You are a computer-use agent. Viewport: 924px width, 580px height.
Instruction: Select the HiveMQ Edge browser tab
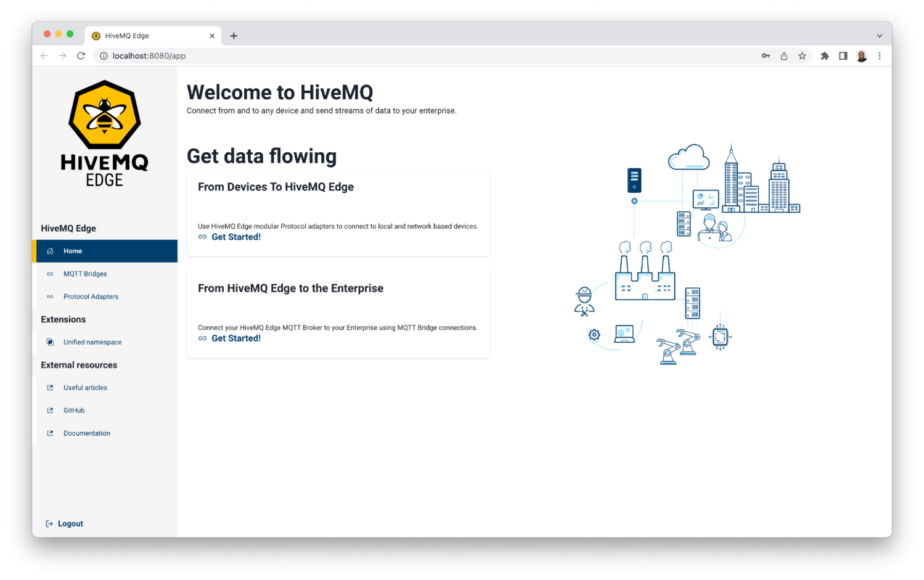click(153, 36)
